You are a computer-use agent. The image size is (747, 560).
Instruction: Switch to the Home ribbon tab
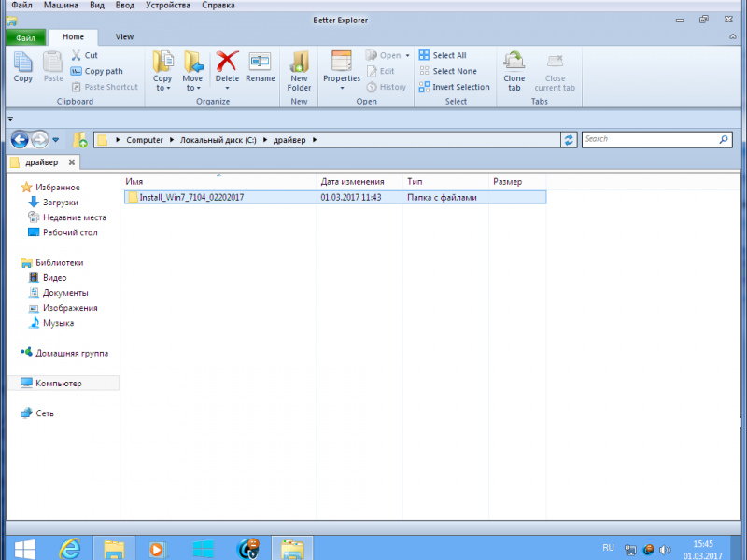(73, 36)
